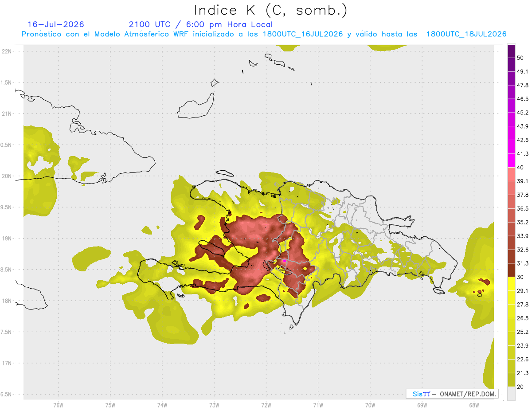Screen dimensions: 532x411
Task: Click the '1800UTC_16JUL2026' initialization time
Action: click(x=303, y=34)
